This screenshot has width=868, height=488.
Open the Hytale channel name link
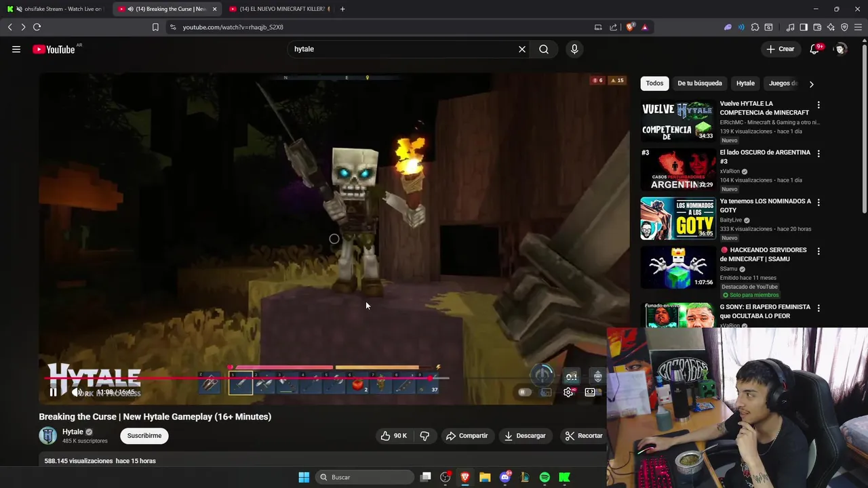click(x=73, y=432)
